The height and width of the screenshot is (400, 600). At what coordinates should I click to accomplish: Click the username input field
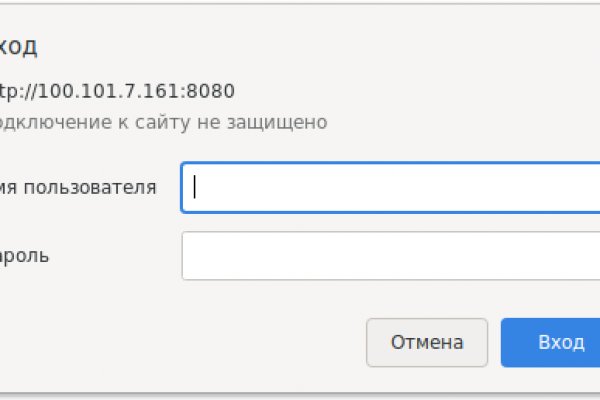(390, 188)
